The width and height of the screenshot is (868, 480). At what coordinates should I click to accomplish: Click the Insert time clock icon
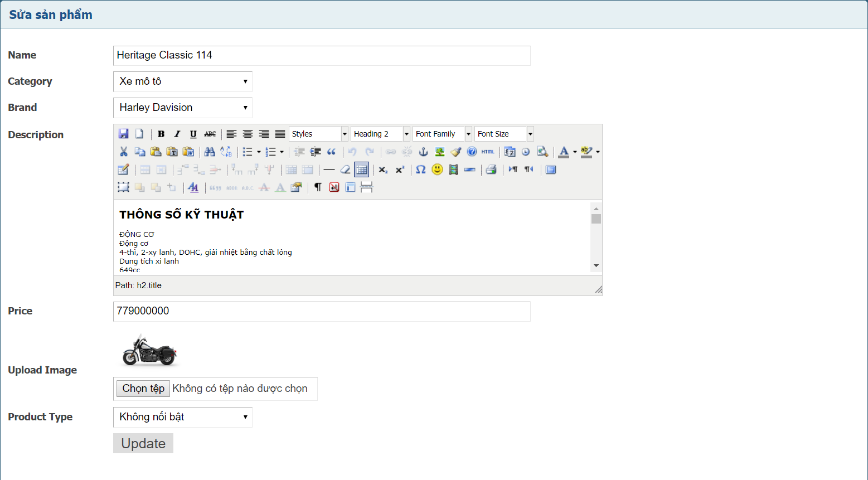coord(526,152)
